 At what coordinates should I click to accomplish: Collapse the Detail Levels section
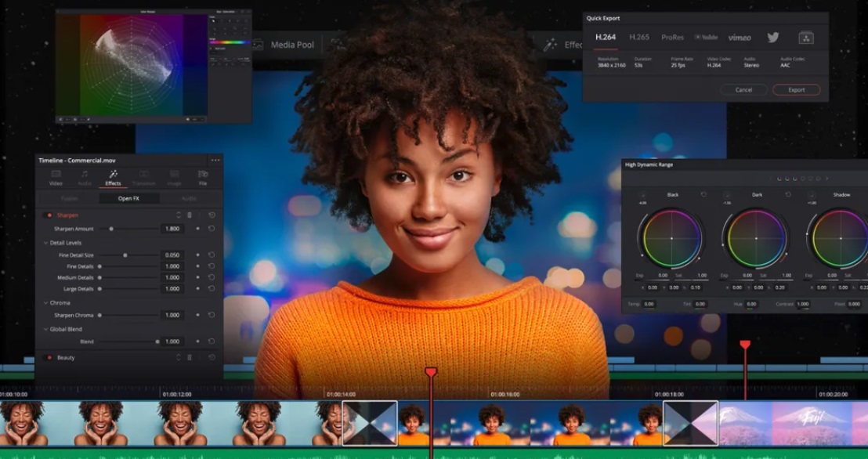click(x=45, y=242)
